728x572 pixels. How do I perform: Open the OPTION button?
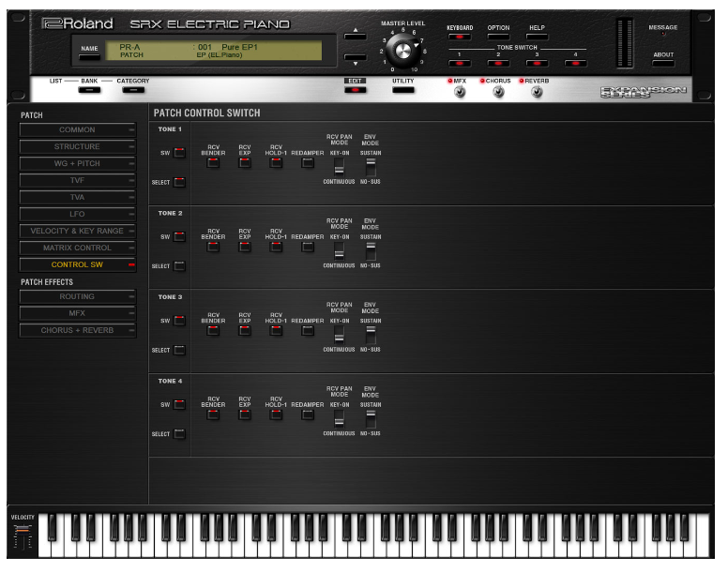498,38
